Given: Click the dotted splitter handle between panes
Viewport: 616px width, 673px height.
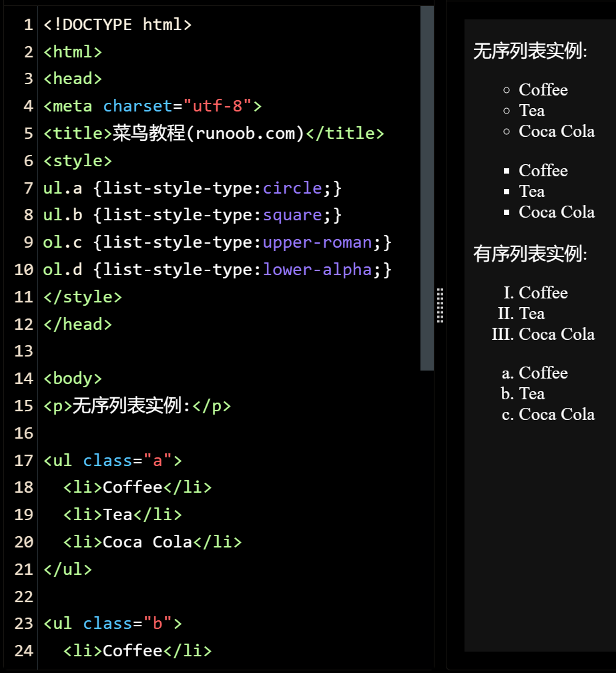Looking at the screenshot, I should pyautogui.click(x=440, y=306).
